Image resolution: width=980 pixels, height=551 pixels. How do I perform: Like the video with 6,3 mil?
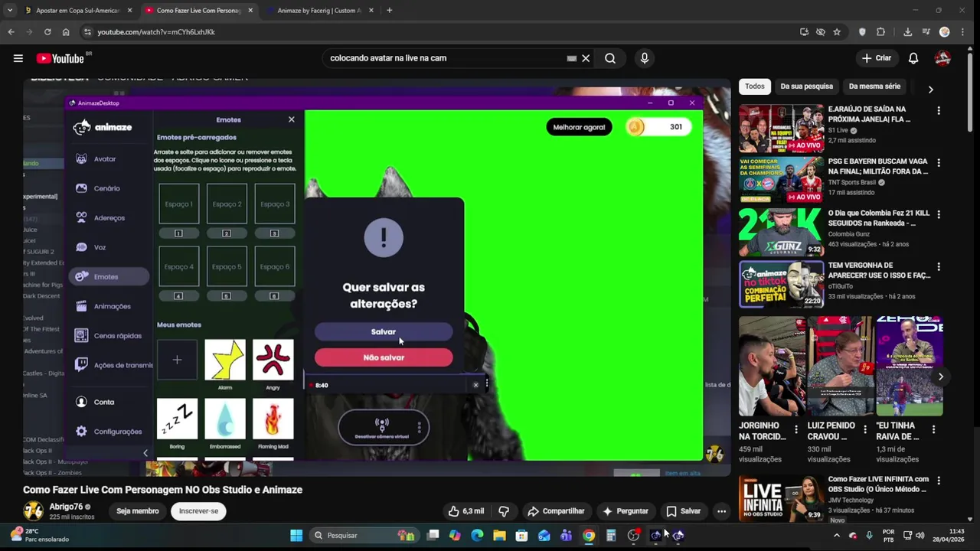point(466,511)
